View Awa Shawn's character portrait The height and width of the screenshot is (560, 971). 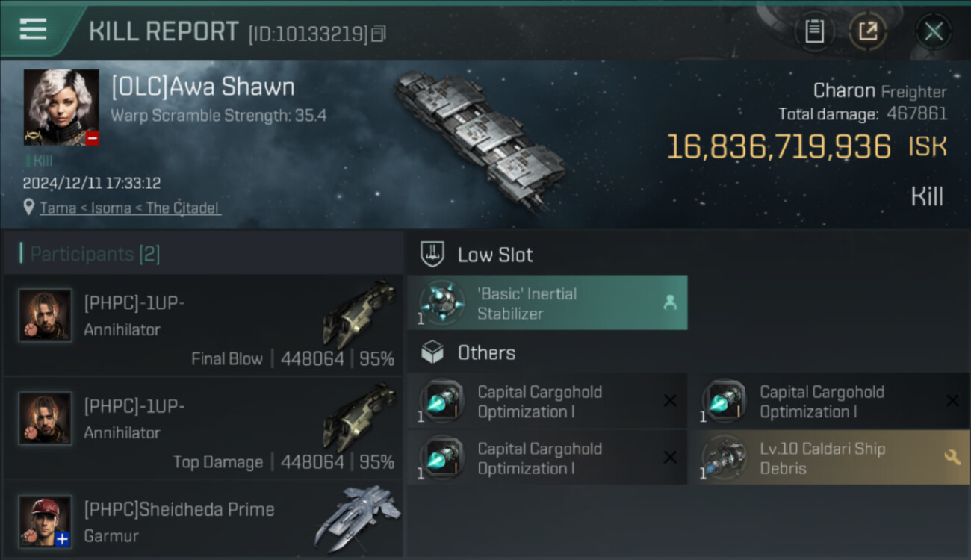coord(61,107)
